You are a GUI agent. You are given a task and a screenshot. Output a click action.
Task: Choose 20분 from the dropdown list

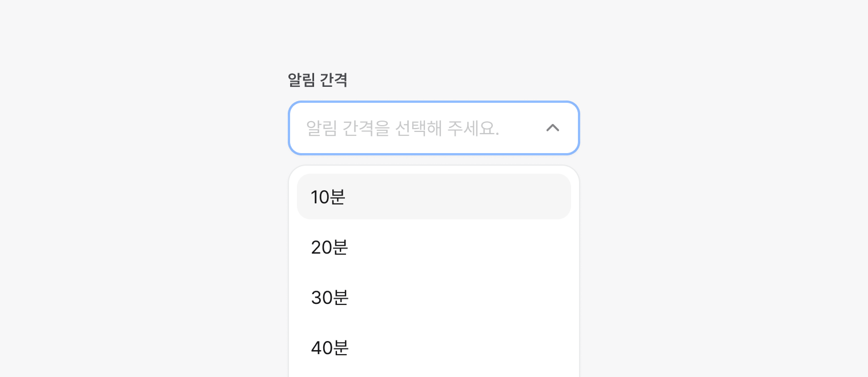click(x=434, y=247)
